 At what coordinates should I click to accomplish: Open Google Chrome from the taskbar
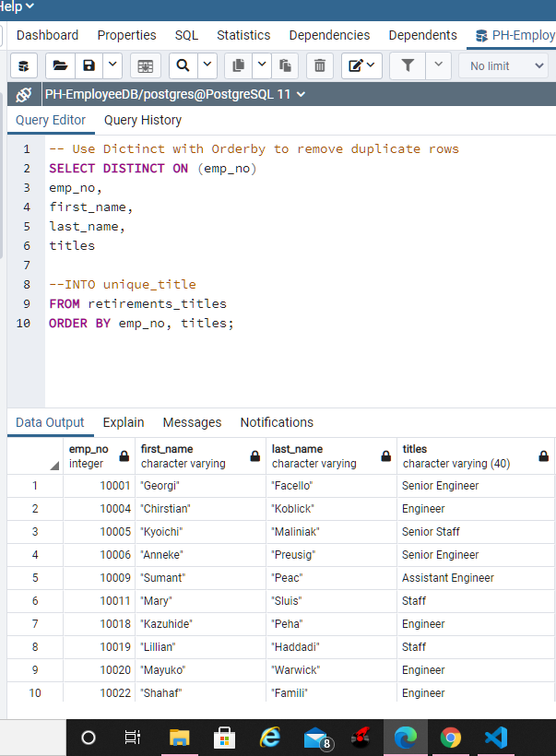pyautogui.click(x=450, y=737)
